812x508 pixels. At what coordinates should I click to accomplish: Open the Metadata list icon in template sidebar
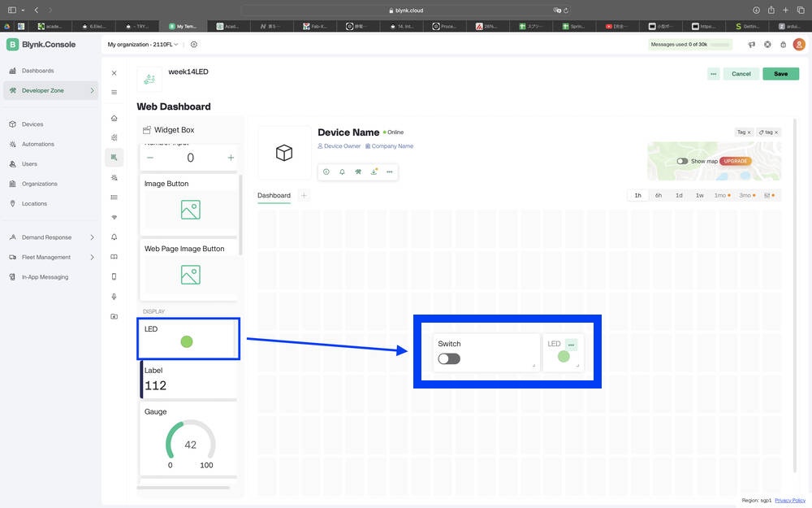point(114,197)
